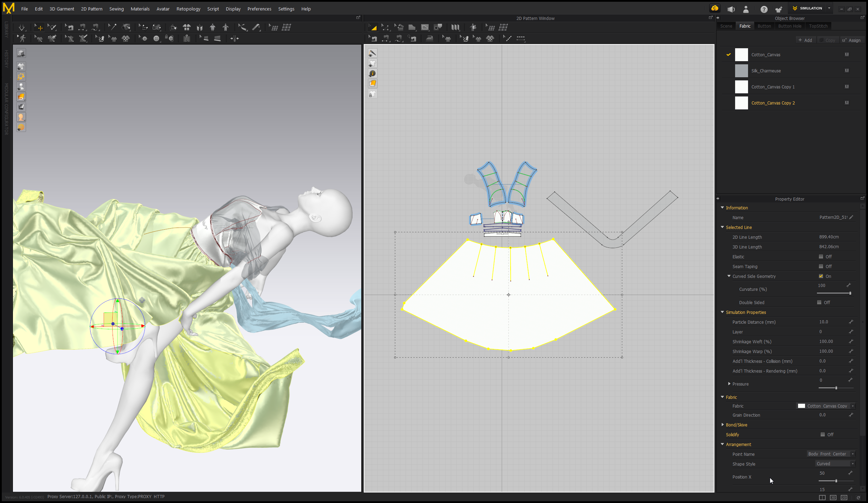
Task: Open the Help question mark icon
Action: [764, 9]
